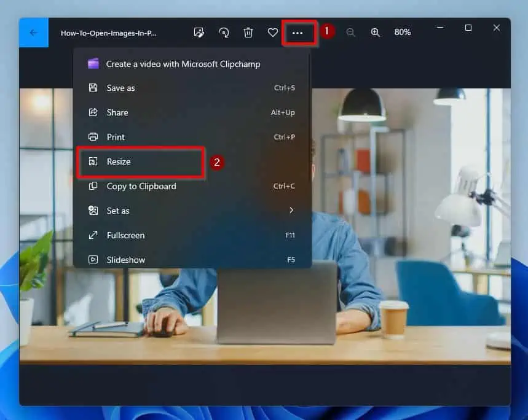528x420 pixels.
Task: Select Share in the menu
Action: pos(192,112)
